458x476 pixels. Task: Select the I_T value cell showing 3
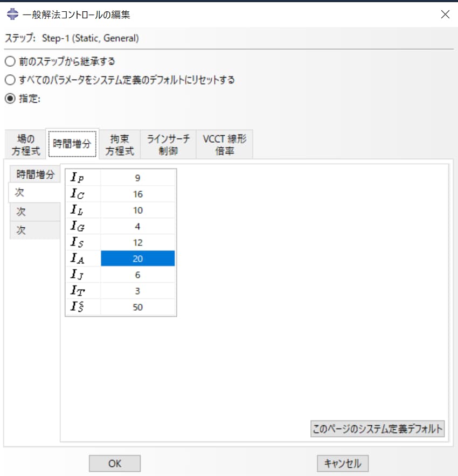click(x=137, y=291)
